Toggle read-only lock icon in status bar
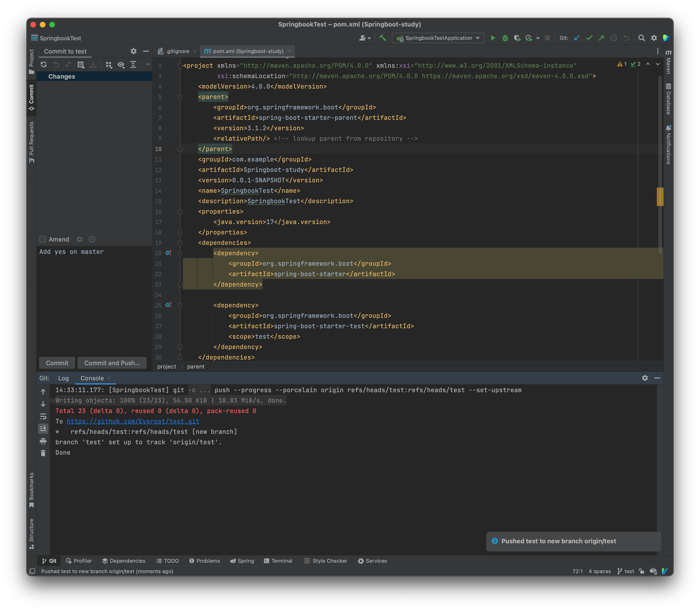Viewport: 700px width, 611px height. click(641, 571)
